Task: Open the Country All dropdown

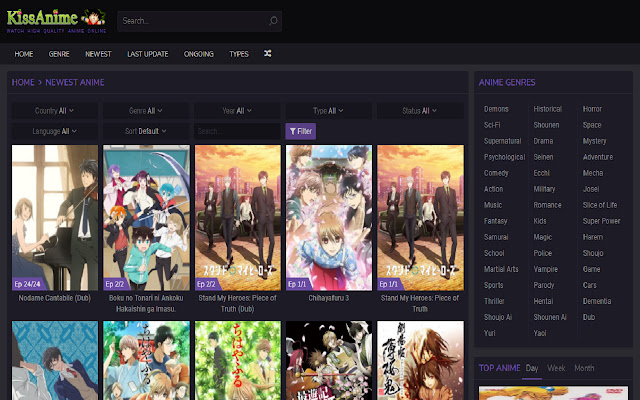Action: click(54, 111)
